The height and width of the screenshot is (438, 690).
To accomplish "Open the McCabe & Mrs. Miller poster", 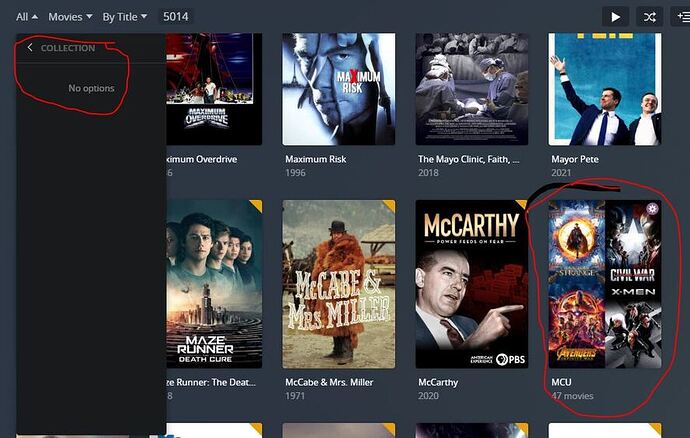I will (338, 284).
